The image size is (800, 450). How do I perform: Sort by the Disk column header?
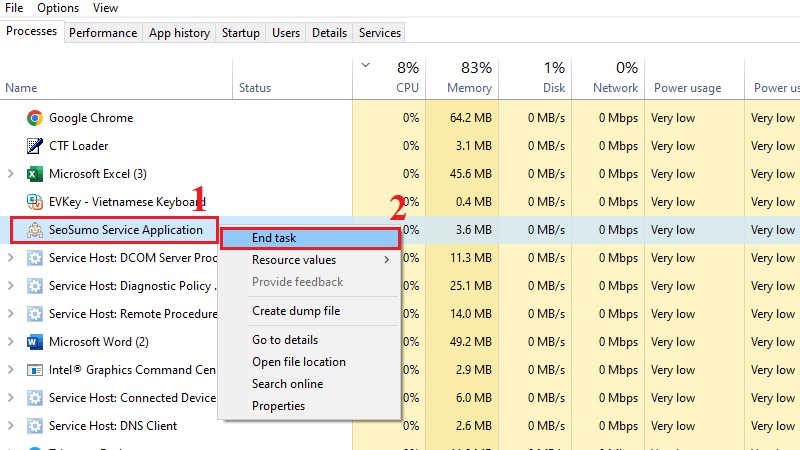tap(554, 88)
